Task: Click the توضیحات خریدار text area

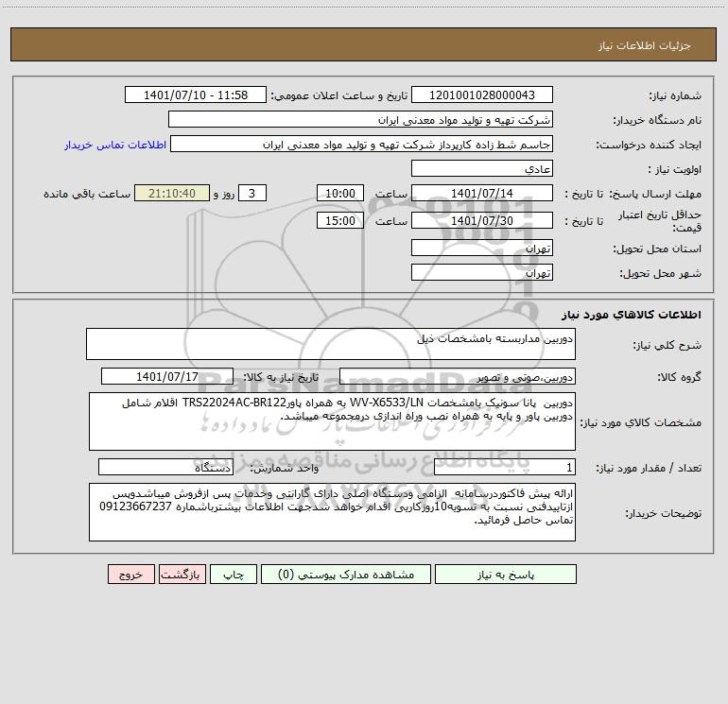Action: pyautogui.click(x=332, y=512)
